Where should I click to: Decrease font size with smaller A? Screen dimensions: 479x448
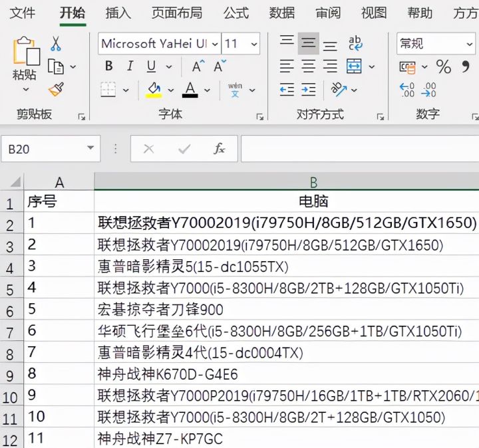pos(220,66)
